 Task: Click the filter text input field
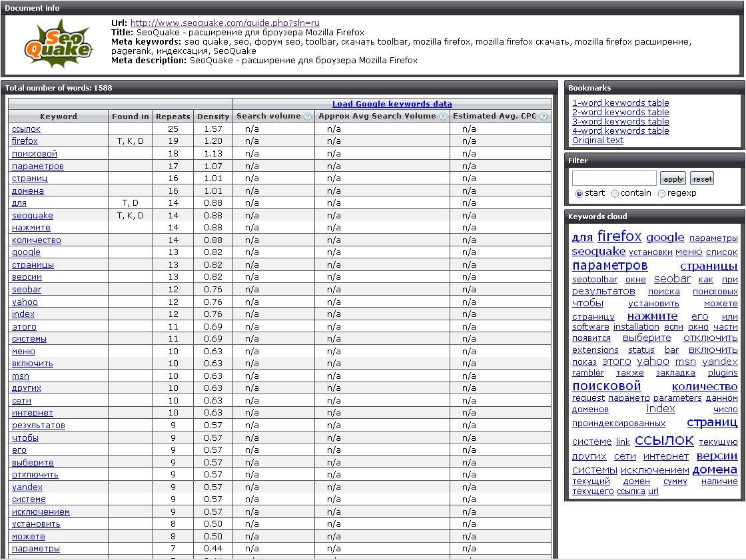[614, 178]
